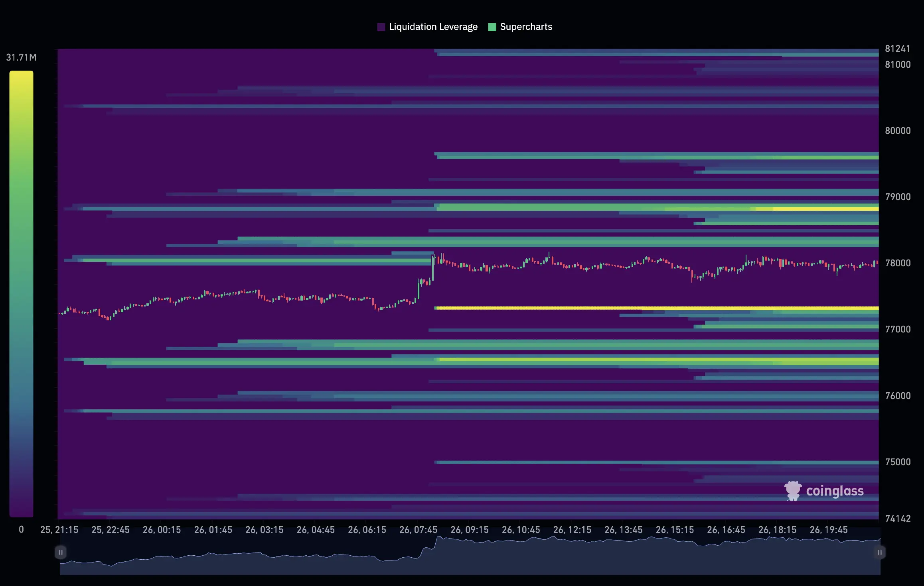Toggle the Supercharts legend entry
924x586 pixels.
click(525, 27)
